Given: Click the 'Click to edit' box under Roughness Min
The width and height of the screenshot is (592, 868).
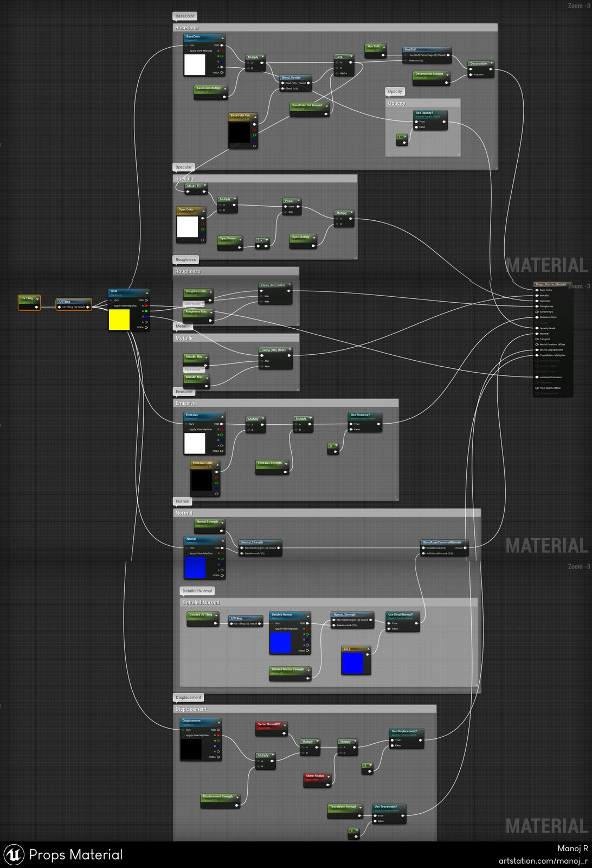Looking at the screenshot, I should pyautogui.click(x=194, y=304).
